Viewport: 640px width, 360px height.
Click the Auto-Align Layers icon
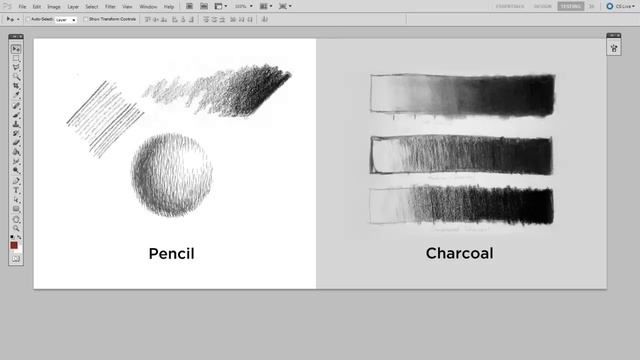point(264,19)
